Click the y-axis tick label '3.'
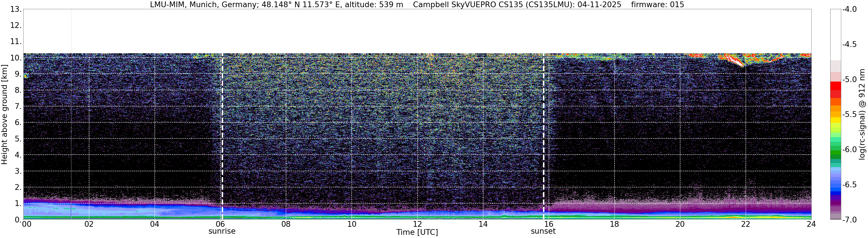Viewport: 868px width, 238px height. click(x=18, y=171)
